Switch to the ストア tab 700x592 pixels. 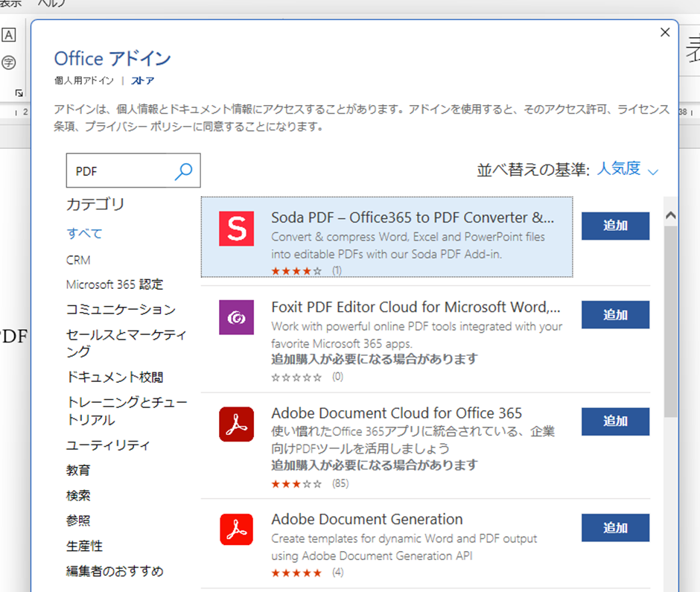[x=142, y=81]
